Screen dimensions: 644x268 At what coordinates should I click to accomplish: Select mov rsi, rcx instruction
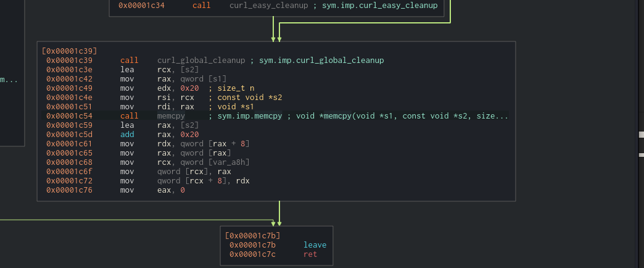157,98
